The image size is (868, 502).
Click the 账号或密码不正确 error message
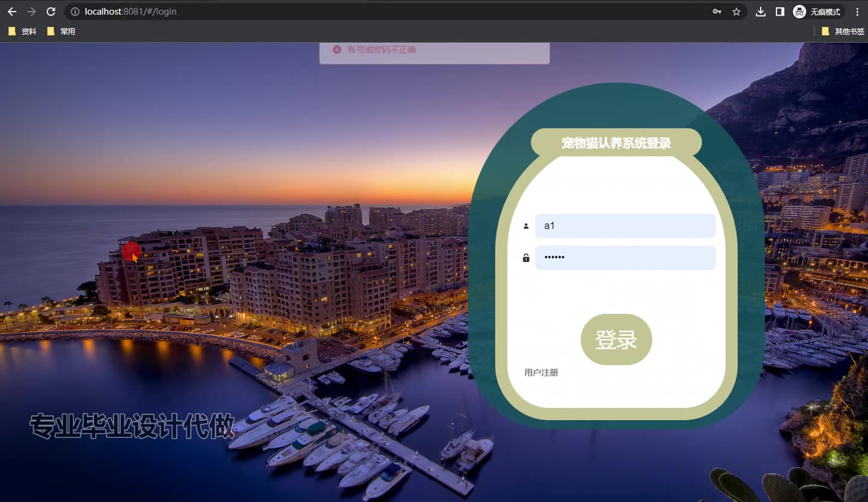click(382, 49)
